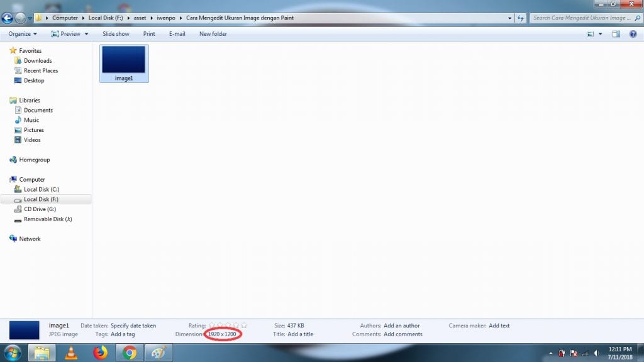Open the address bar history dropdown
The width and height of the screenshot is (644, 362).
509,18
